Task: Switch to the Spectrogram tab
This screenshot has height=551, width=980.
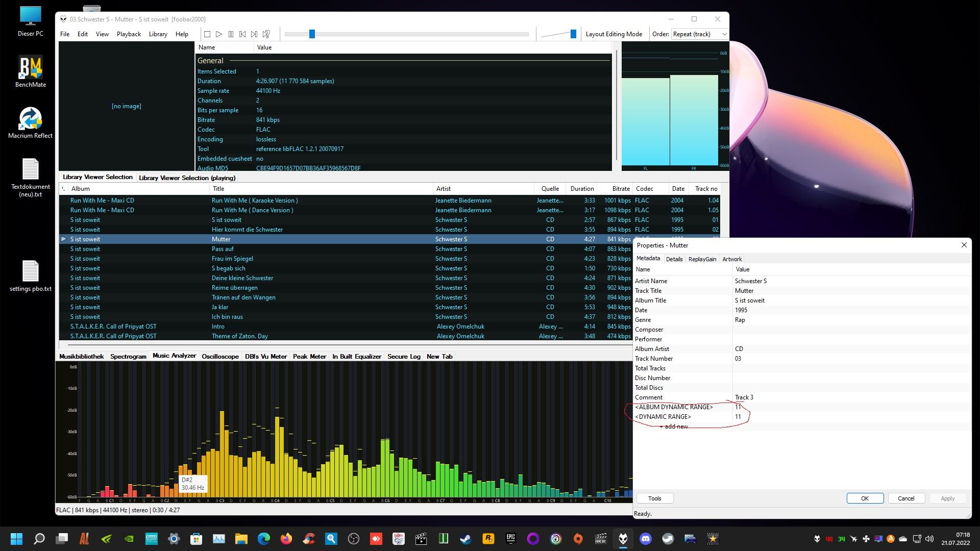Action: coord(128,357)
